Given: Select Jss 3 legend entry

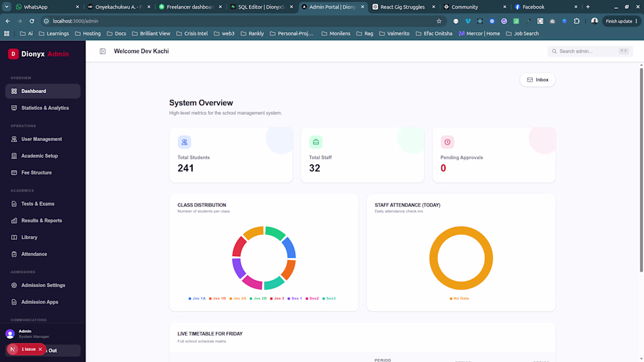Looking at the screenshot, I should click(x=278, y=298).
